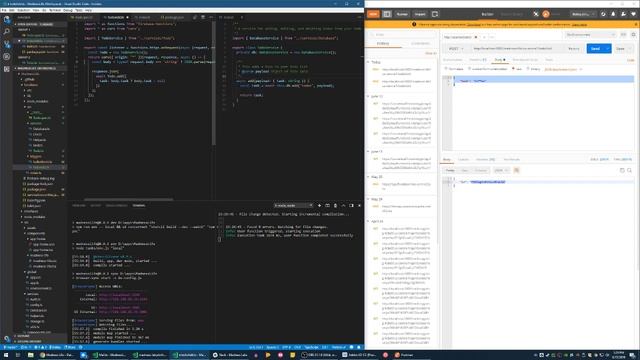Screen dimensions: 640x360
Task: Click the Postman heart icon
Action: 633,14
